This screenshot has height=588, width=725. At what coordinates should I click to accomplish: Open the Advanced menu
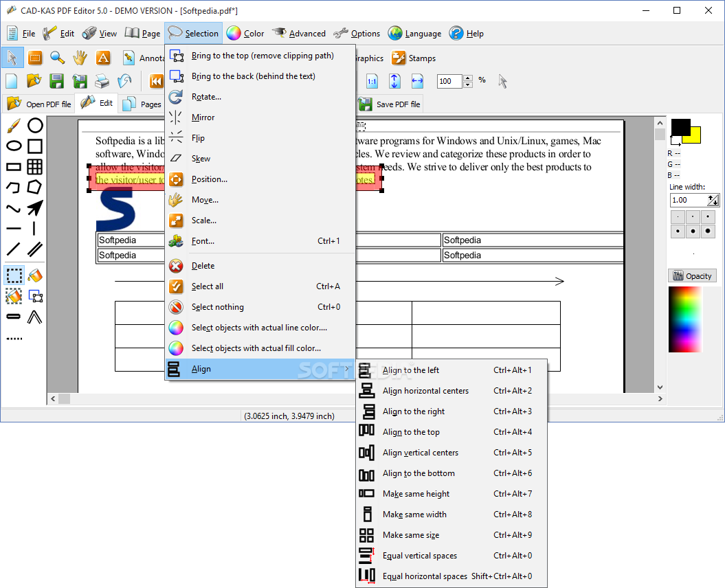(299, 33)
